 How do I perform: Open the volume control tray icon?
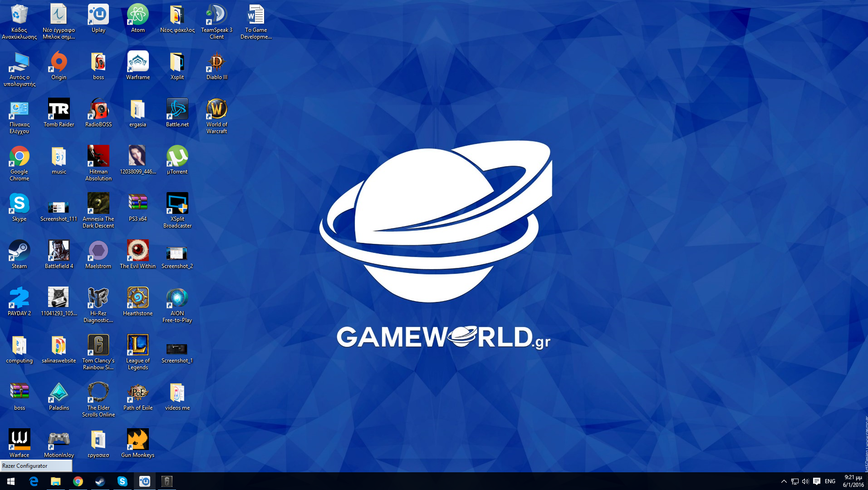805,481
